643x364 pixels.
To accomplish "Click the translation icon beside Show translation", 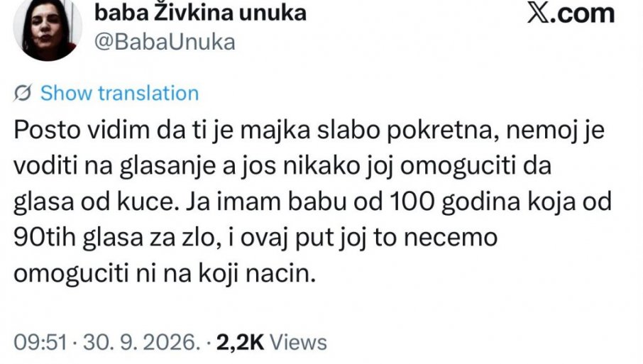I will click(x=23, y=93).
